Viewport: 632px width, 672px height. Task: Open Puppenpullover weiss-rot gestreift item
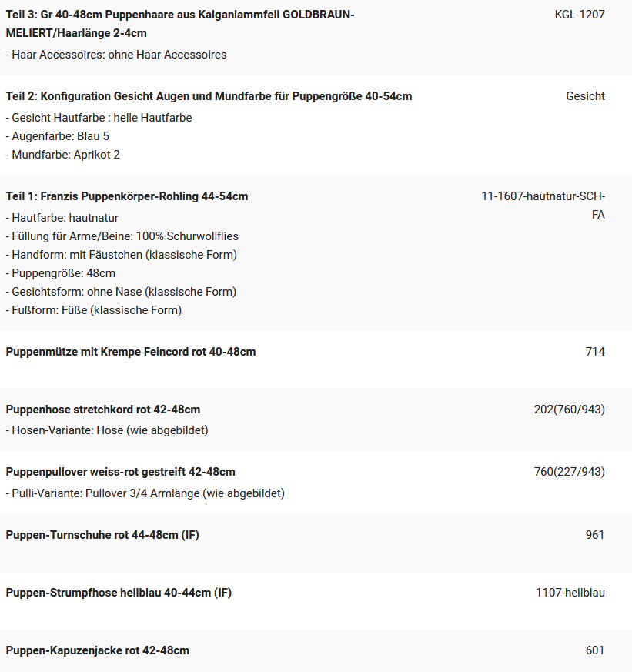coord(120,472)
